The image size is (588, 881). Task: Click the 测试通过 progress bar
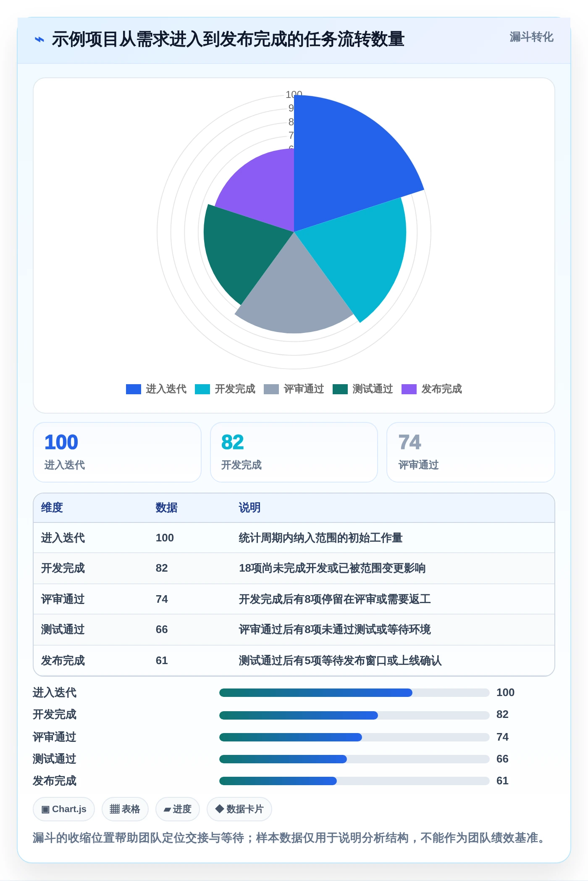(354, 759)
